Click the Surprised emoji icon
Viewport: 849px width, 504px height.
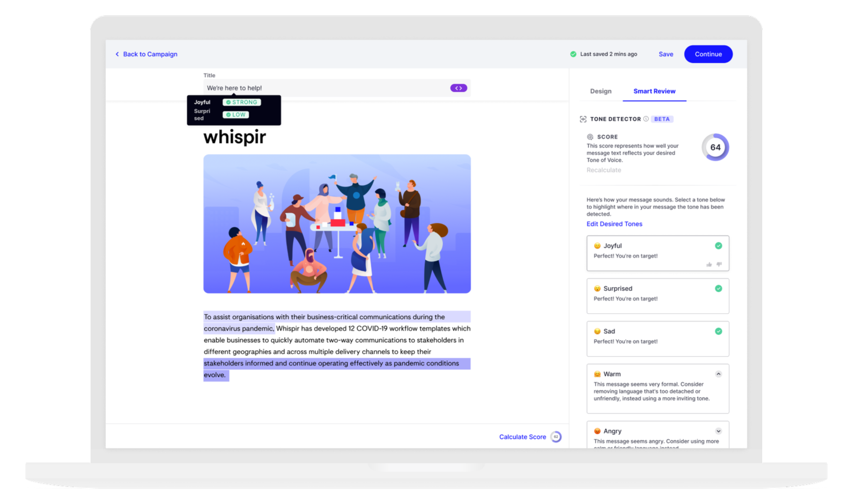point(597,288)
